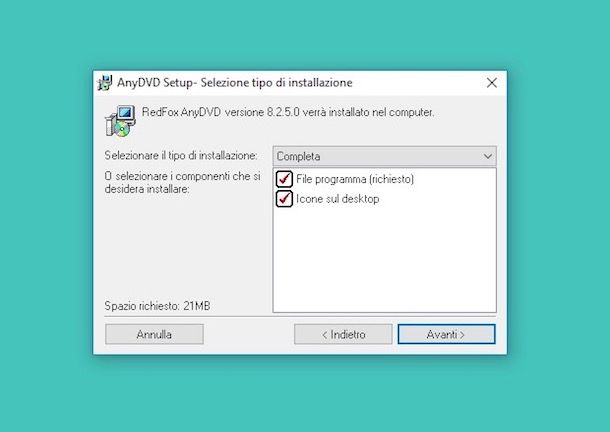Click the AnyDVD Setup title bar icon
610x432 pixels.
pyautogui.click(x=105, y=83)
